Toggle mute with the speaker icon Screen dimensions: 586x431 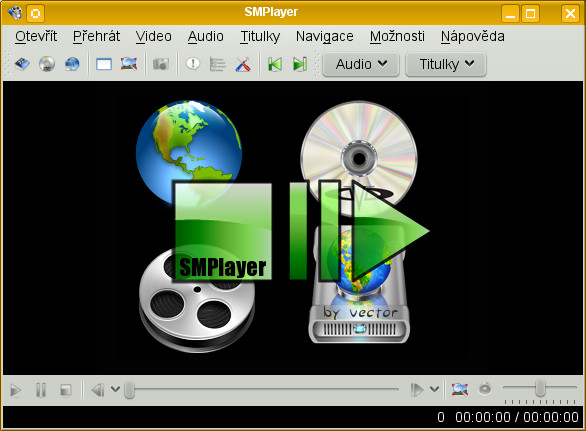(485, 390)
